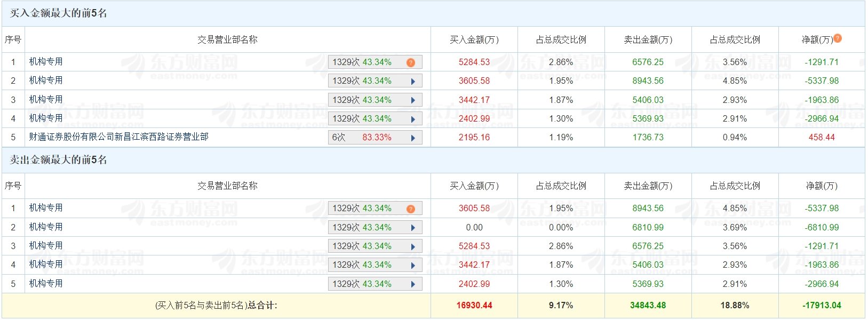Click net -2966.94 in buy-table row 4
This screenshot has width=868, height=320.
point(822,119)
